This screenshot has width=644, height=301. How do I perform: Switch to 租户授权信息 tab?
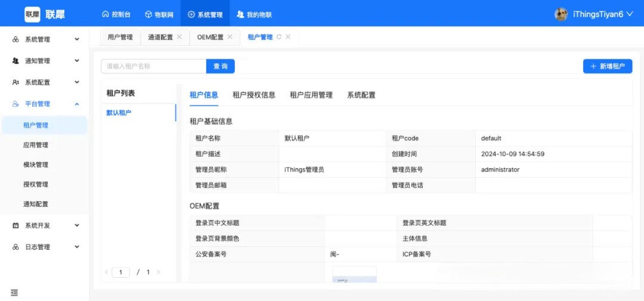tap(253, 95)
